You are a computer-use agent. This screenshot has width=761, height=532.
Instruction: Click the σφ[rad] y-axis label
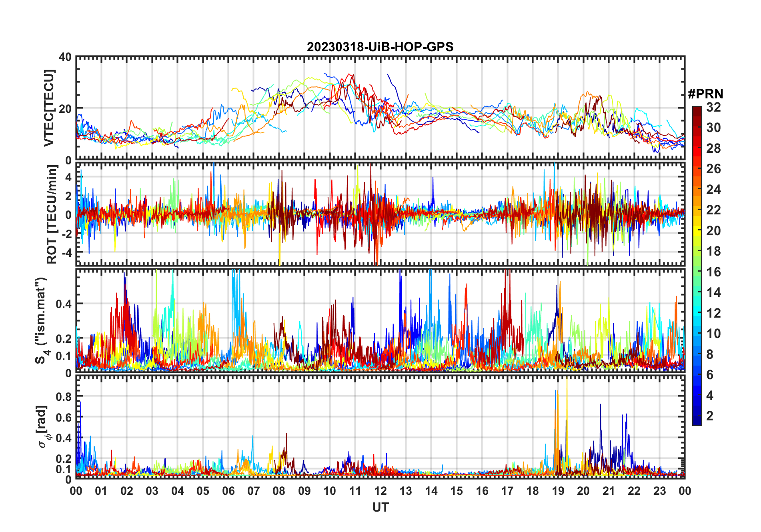tap(42, 426)
